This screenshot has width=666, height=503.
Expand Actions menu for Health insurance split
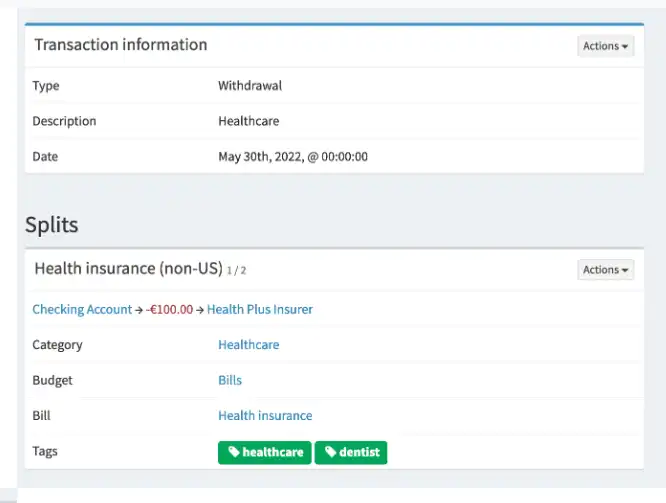pyautogui.click(x=606, y=270)
